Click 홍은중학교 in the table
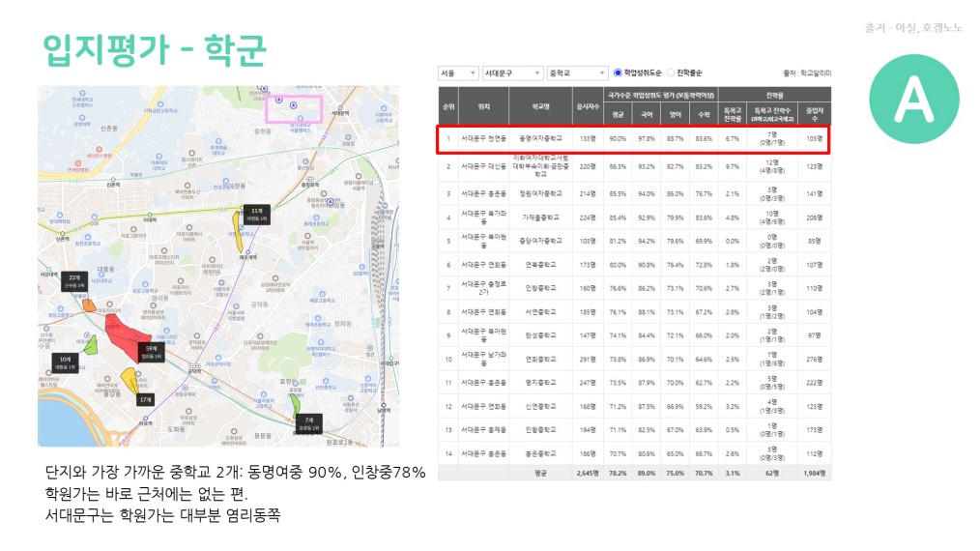 click(x=540, y=454)
